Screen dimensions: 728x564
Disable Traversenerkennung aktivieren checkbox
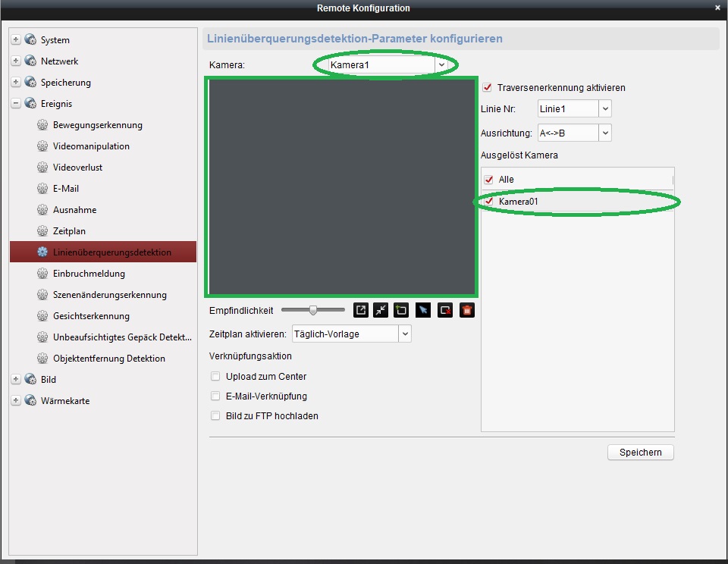point(488,88)
